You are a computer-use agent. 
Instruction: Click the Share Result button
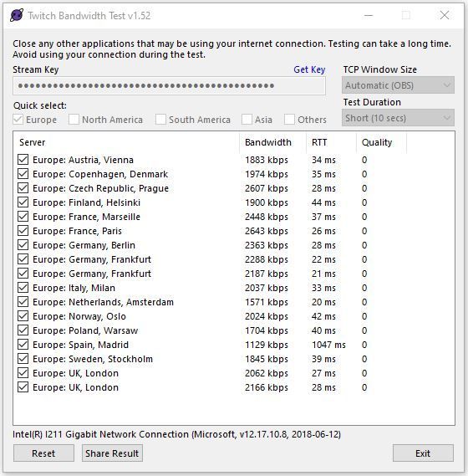(112, 453)
